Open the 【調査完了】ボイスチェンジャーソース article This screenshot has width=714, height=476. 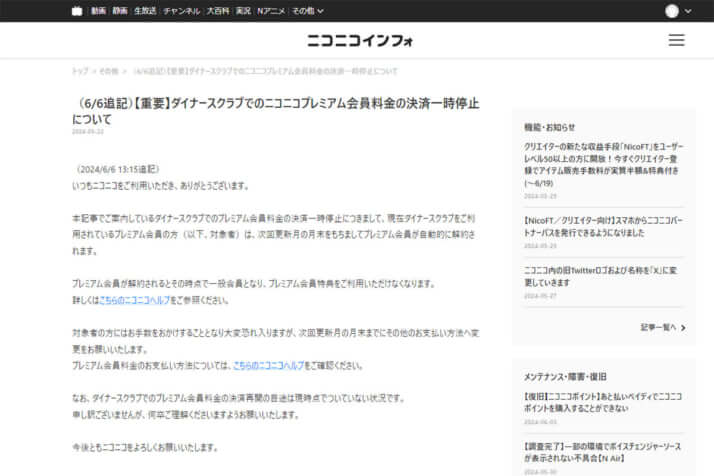pyautogui.click(x=602, y=452)
